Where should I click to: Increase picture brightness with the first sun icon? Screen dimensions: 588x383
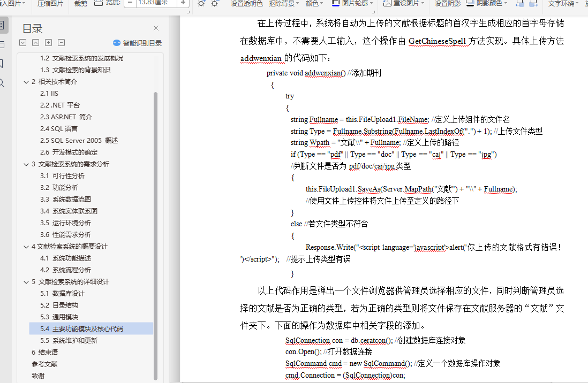(x=201, y=3)
